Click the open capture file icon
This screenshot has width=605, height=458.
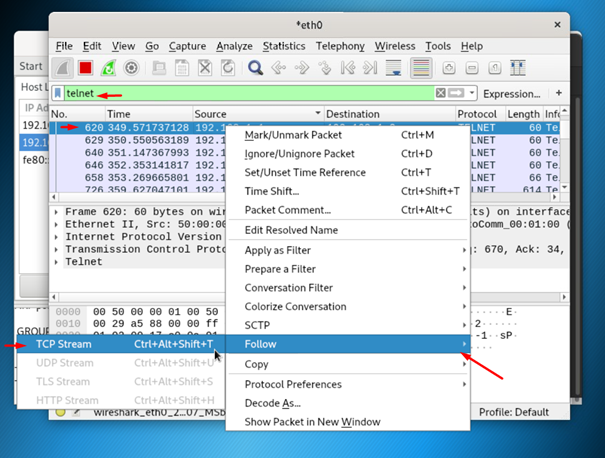point(159,68)
